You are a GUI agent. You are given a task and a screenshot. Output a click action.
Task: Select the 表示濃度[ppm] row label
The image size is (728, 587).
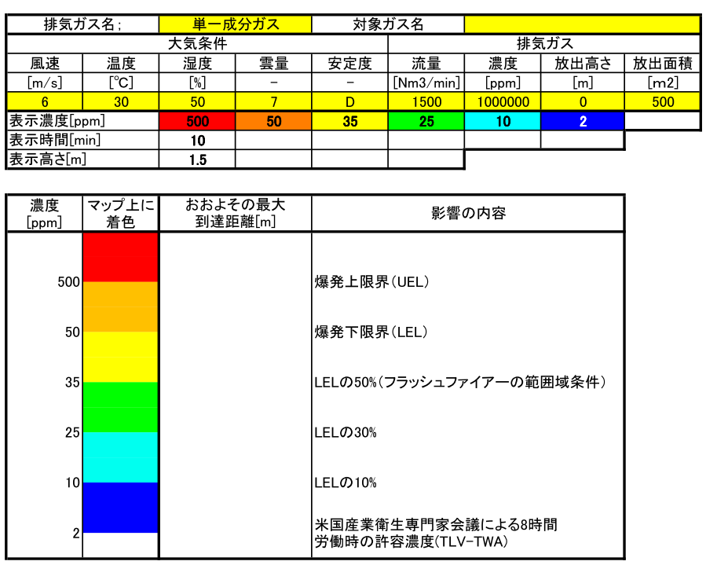[83, 121]
